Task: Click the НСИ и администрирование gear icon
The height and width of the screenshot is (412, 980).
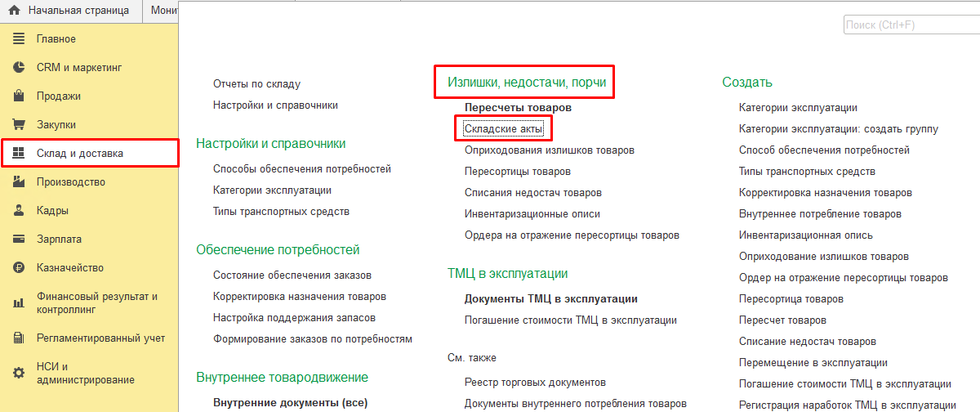Action: pos(19,373)
